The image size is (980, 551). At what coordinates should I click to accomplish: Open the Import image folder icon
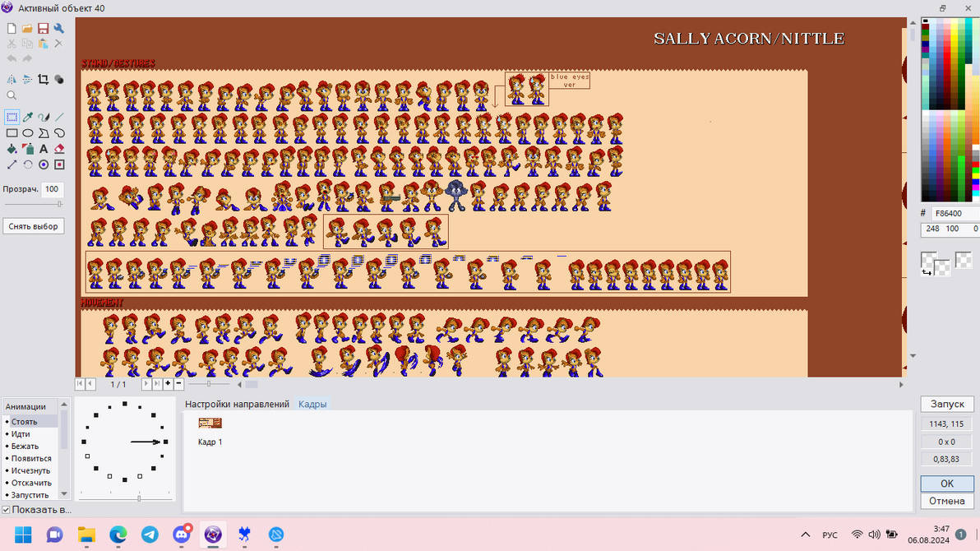pos(27,29)
